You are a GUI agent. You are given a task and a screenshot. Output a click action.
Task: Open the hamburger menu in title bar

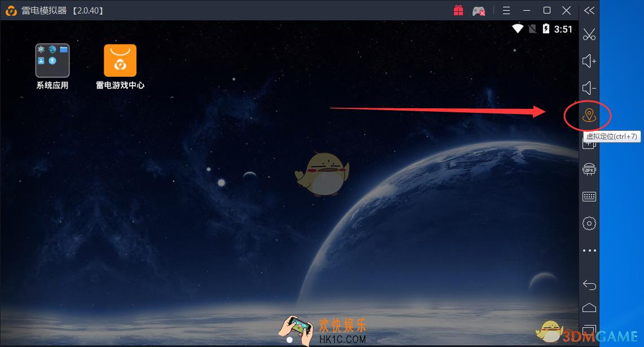506,10
